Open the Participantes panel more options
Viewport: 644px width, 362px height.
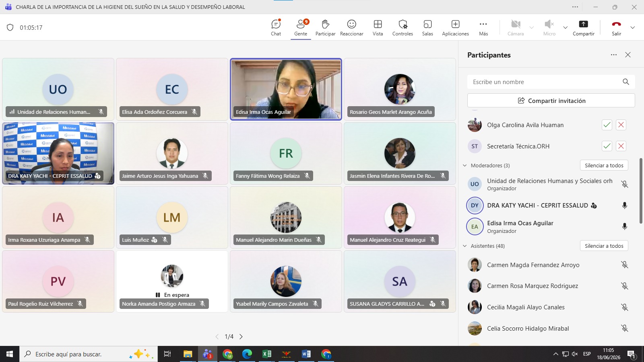click(613, 55)
